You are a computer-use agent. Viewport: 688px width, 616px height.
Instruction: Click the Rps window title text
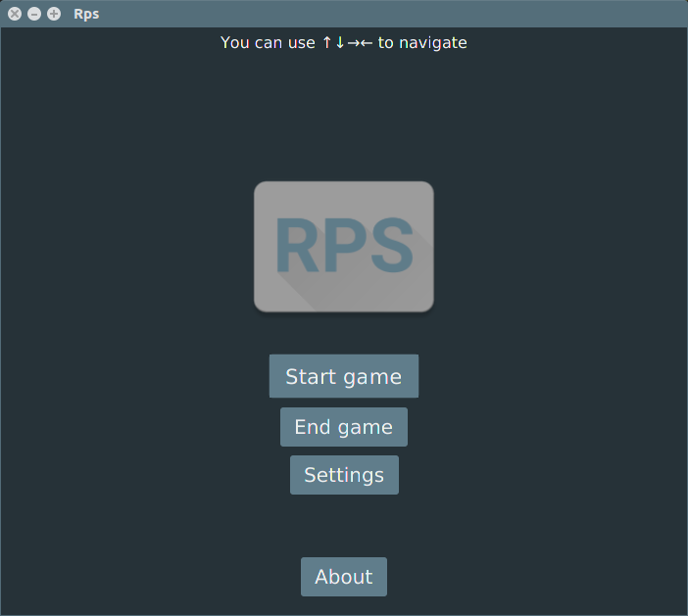click(86, 15)
